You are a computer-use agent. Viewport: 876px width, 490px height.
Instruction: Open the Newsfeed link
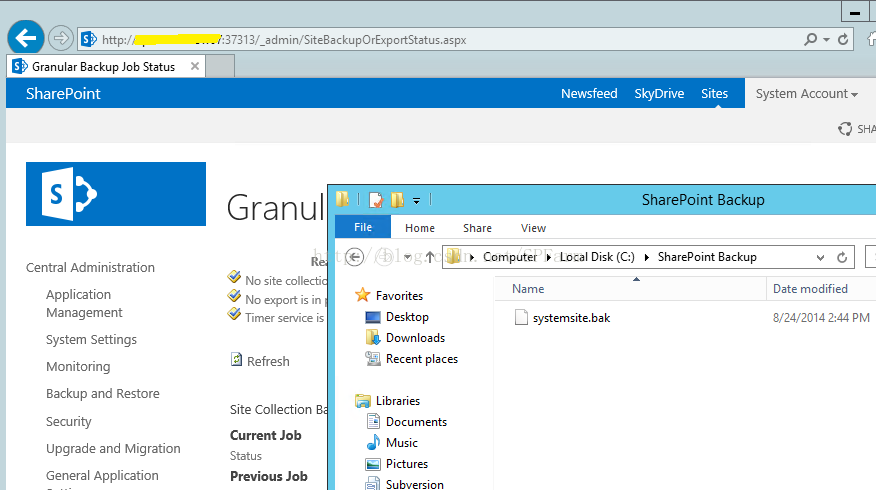point(589,93)
